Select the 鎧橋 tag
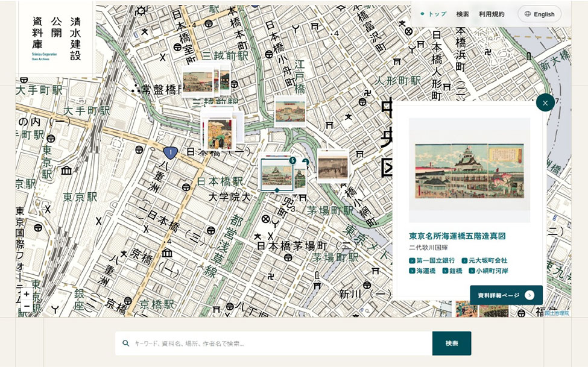This screenshot has height=367, width=588. pyautogui.click(x=452, y=271)
